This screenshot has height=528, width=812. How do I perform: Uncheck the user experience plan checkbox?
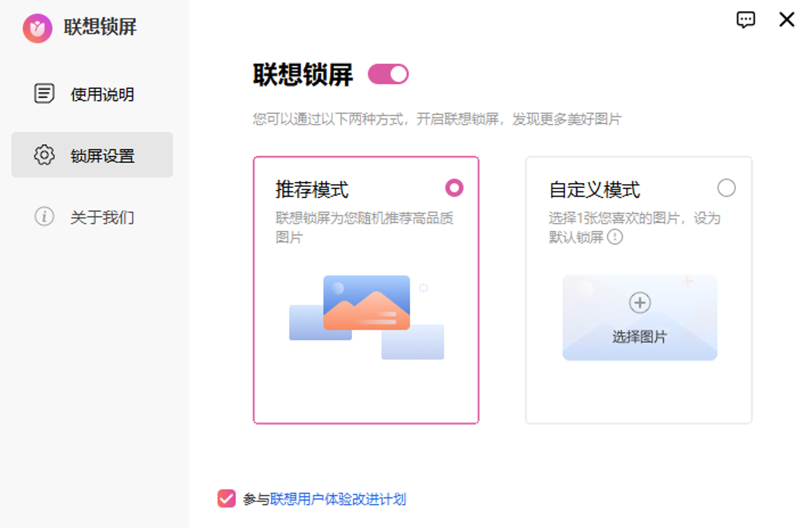[226, 498]
